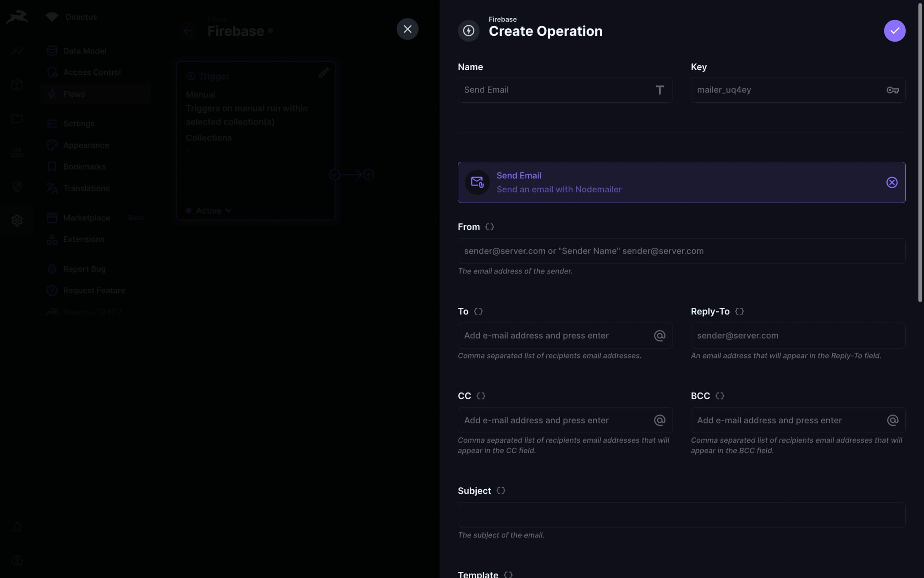Open the Access Control menu item
The width and height of the screenshot is (924, 578).
coord(92,72)
